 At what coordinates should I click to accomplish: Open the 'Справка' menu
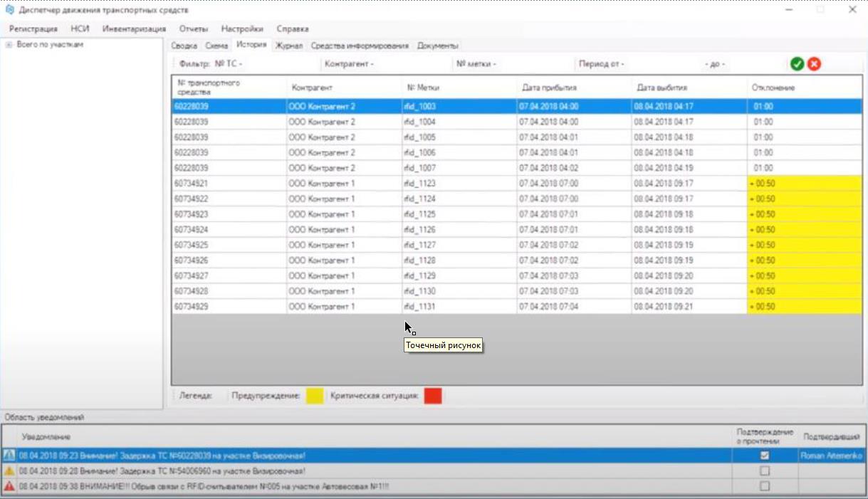293,29
